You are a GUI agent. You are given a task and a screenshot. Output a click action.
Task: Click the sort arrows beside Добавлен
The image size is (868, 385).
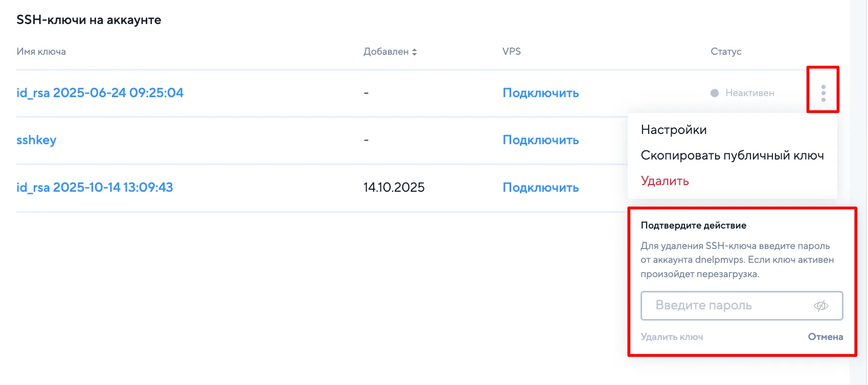pyautogui.click(x=415, y=52)
